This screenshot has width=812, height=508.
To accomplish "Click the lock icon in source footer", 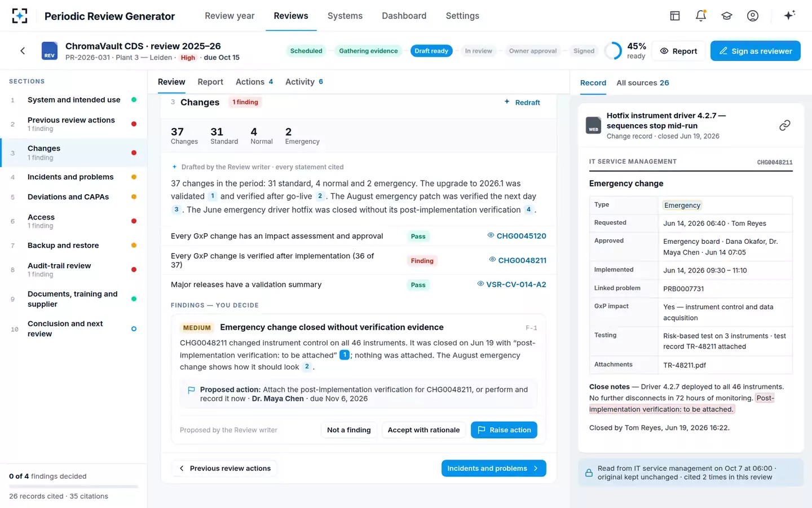I will [589, 473].
